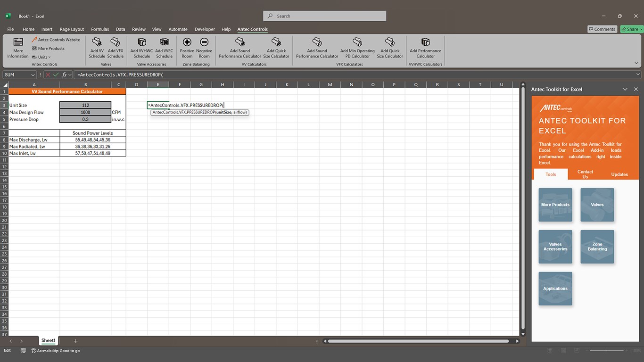The height and width of the screenshot is (362, 644).
Task: Select all cells with the corner button
Action: coord(6,85)
